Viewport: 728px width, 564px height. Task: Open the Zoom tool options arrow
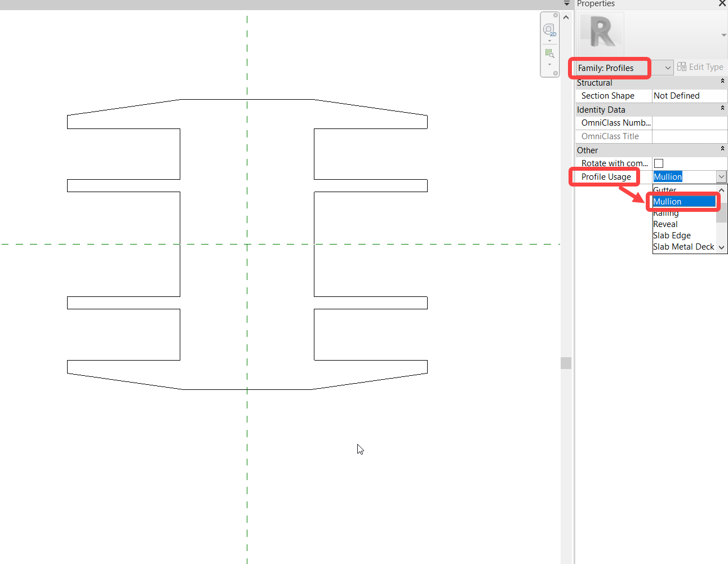[x=549, y=63]
